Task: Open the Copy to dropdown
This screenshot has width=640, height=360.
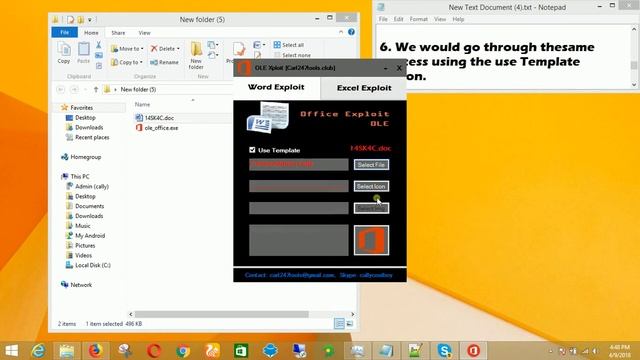Action: (127, 62)
